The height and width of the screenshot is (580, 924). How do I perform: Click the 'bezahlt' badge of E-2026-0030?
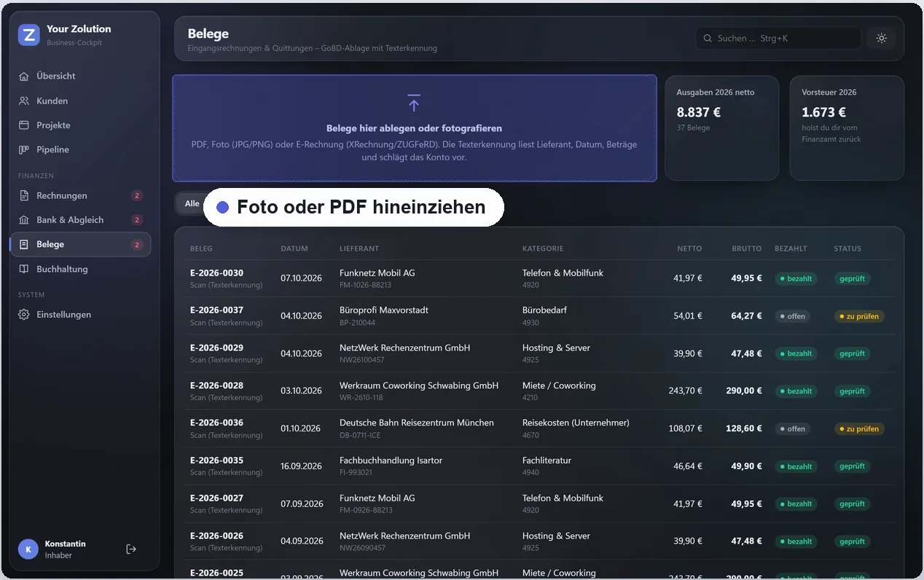tap(796, 279)
